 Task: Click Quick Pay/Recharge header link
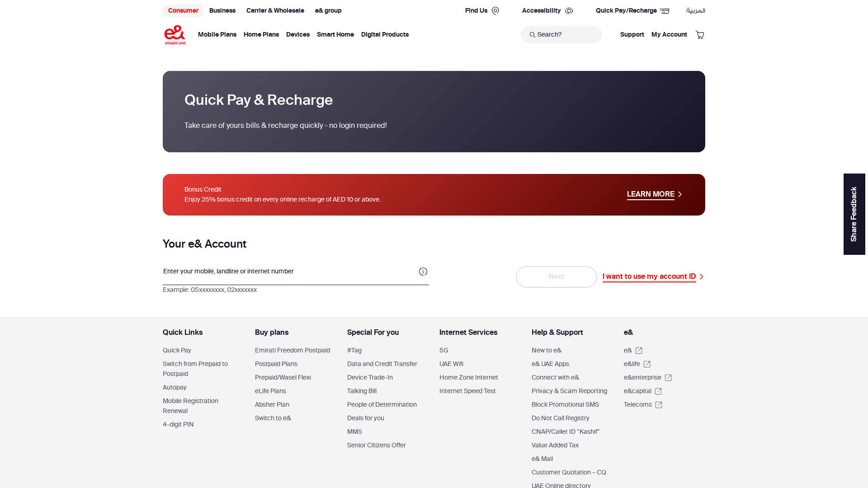[x=626, y=11]
